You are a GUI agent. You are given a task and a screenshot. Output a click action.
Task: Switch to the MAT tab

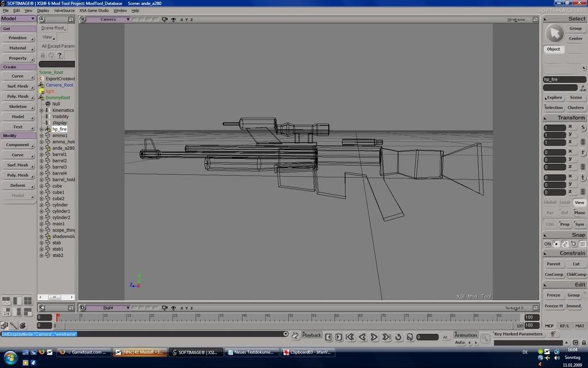pos(580,326)
